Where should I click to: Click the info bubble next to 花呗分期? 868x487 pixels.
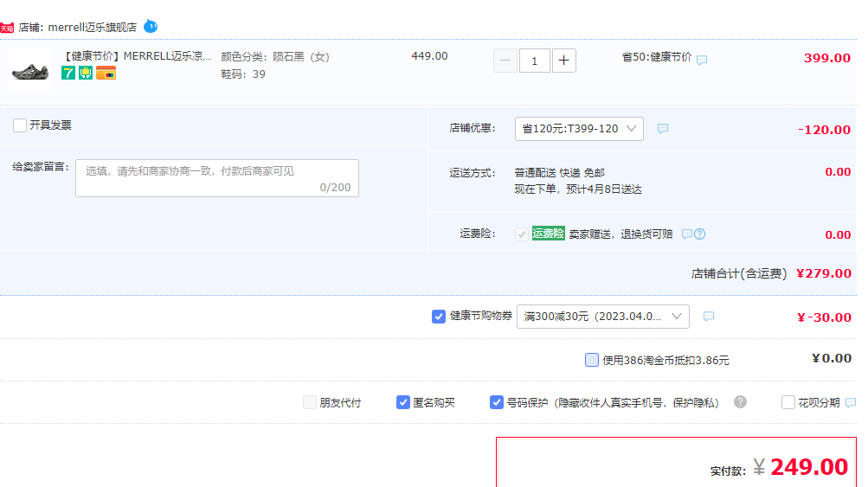tap(851, 402)
